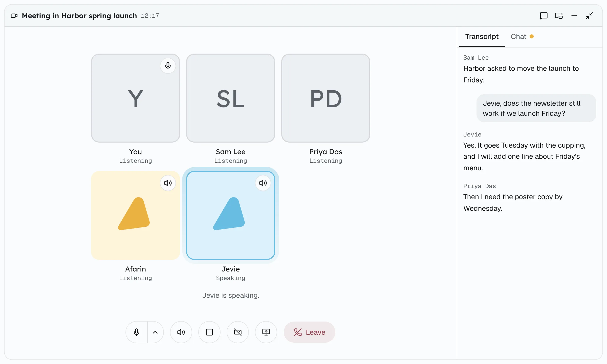Click the 'Jevie' speaker name in the transcript
Viewport: 607px width, 364px height.
472,134
